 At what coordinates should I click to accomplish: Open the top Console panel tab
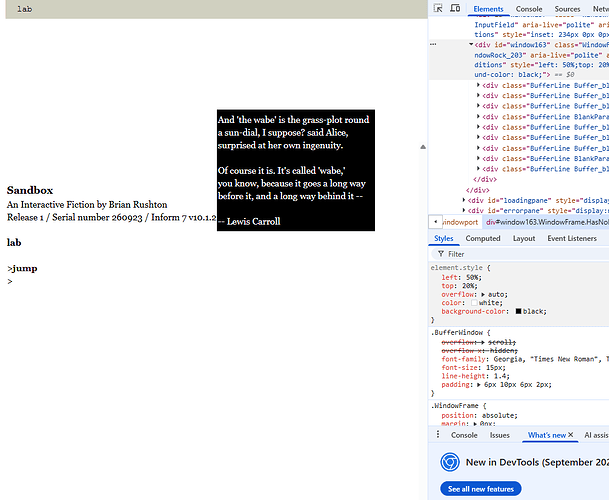[529, 9]
